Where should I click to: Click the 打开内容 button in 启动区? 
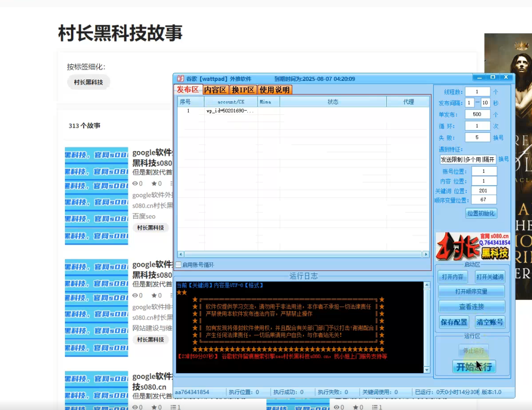click(x=453, y=276)
